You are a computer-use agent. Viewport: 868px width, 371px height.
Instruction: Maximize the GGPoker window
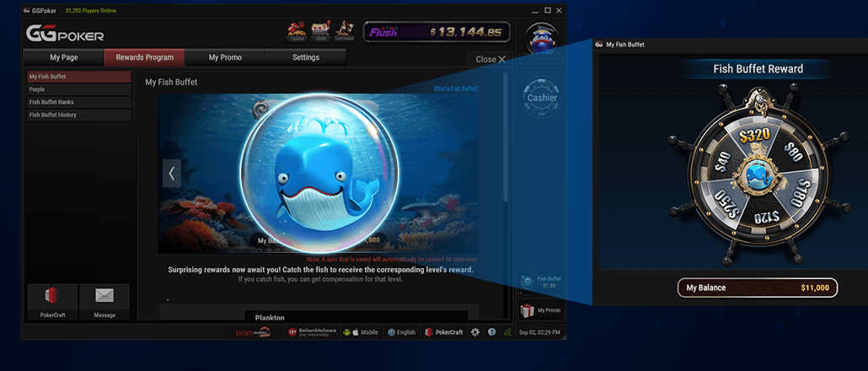pyautogui.click(x=548, y=10)
